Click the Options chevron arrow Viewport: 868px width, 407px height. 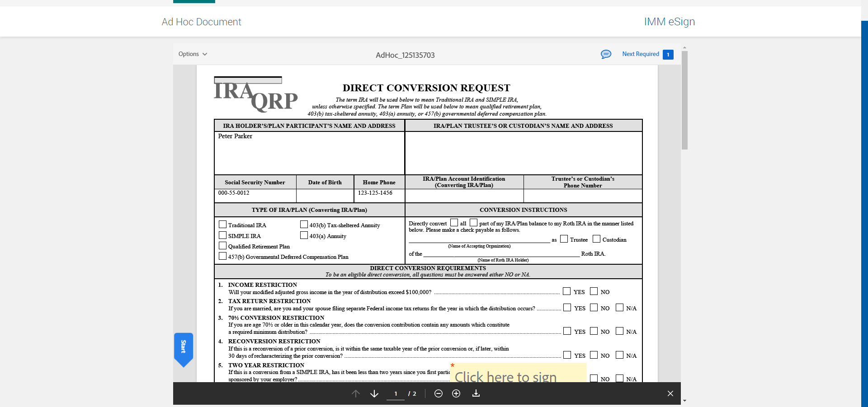pyautogui.click(x=205, y=54)
